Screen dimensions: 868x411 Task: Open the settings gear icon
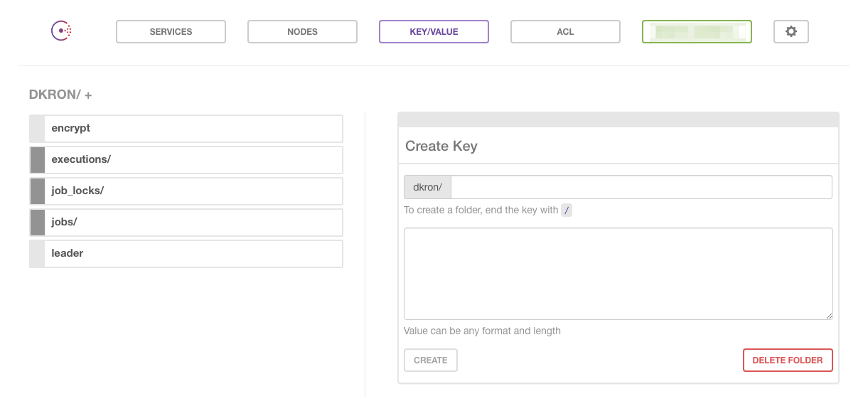pyautogui.click(x=791, y=31)
